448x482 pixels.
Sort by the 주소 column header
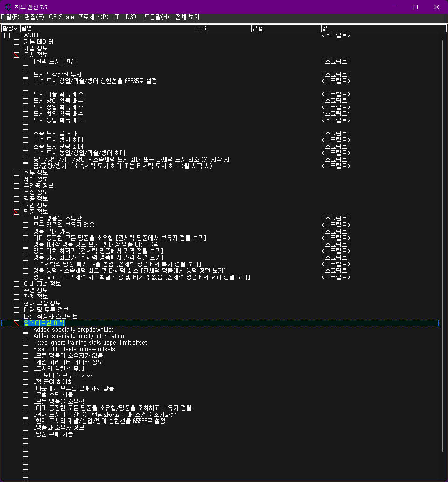coord(223,28)
